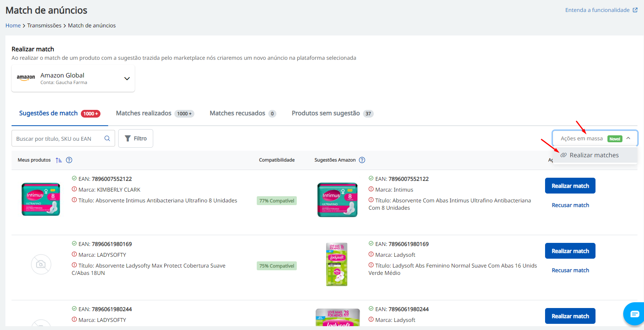Click the Novo! badge in Ações em massa
The width and height of the screenshot is (644, 330).
point(615,139)
